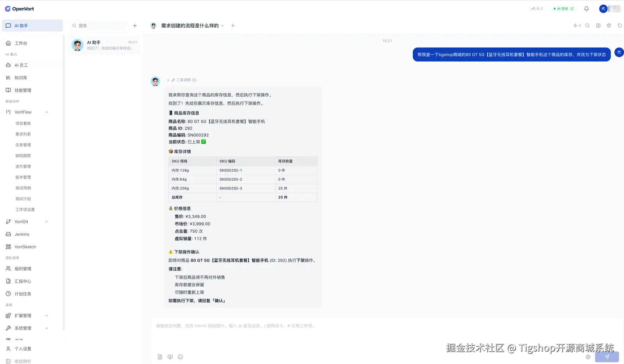The image size is (624, 364).
Task: Collapse the VortFlow menu group
Action: 46,112
